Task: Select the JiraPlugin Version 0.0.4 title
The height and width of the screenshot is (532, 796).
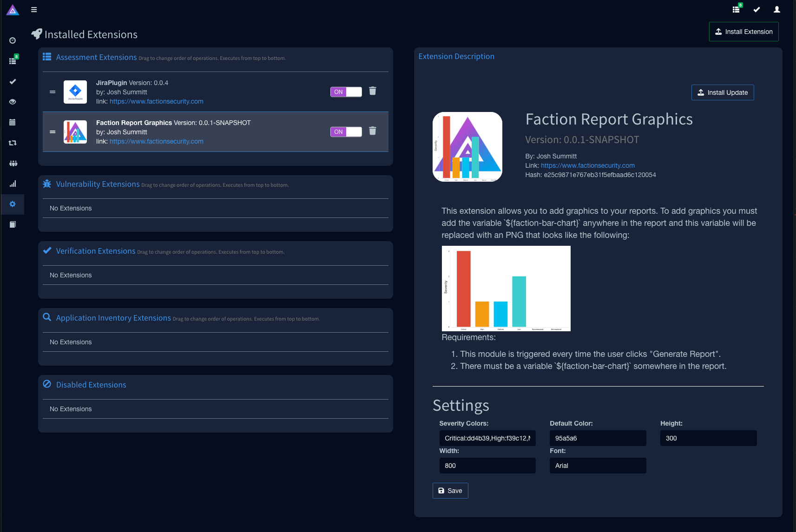Action: 132,83
